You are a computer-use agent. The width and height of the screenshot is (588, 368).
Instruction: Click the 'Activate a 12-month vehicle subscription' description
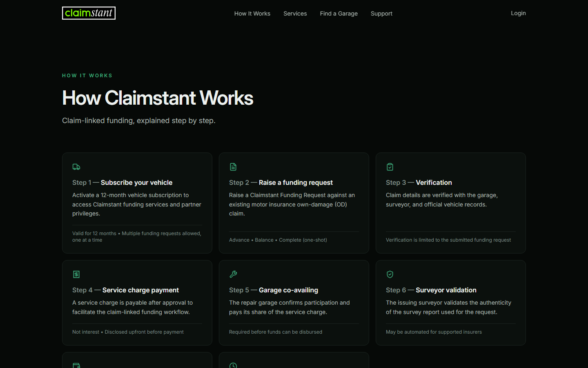(x=137, y=204)
